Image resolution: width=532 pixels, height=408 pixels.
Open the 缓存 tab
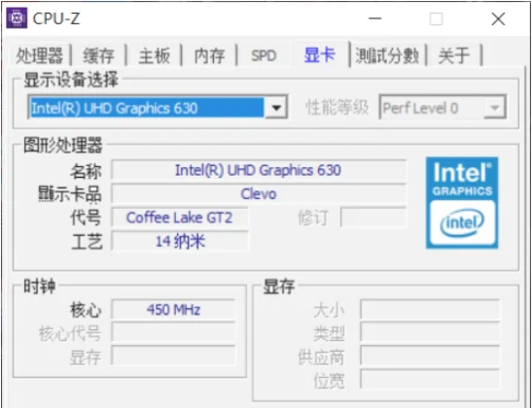click(98, 55)
